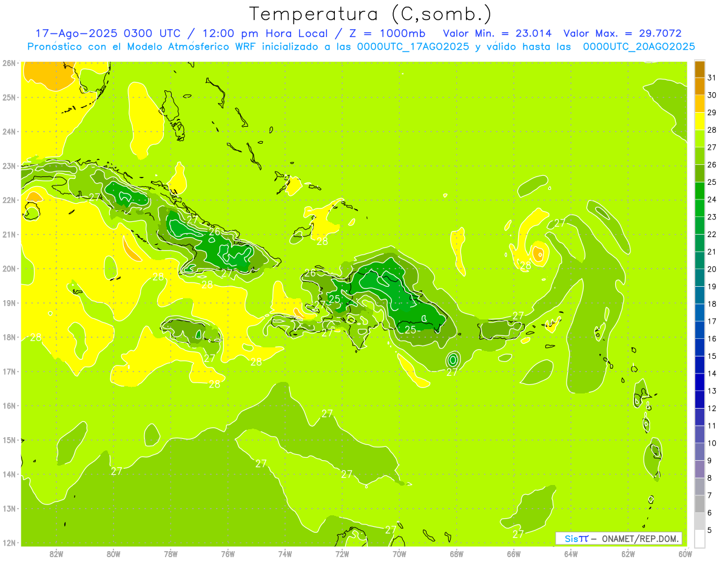Click the "13N" latitude axis label
This screenshot has height=562, width=728.
point(9,509)
